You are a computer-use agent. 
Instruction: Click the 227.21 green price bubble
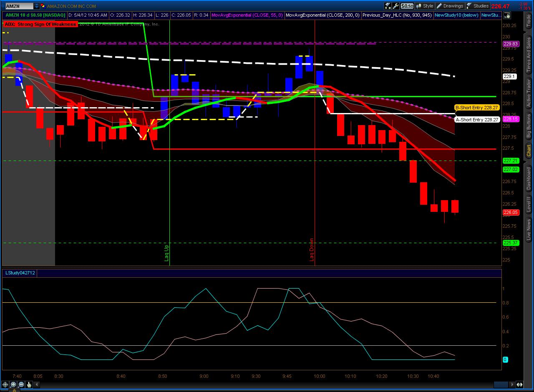(511, 161)
